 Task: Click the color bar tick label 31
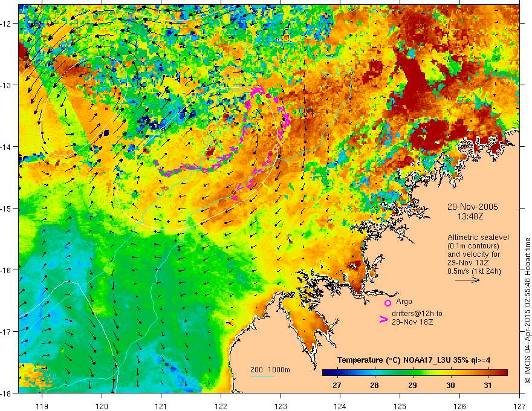(487, 385)
